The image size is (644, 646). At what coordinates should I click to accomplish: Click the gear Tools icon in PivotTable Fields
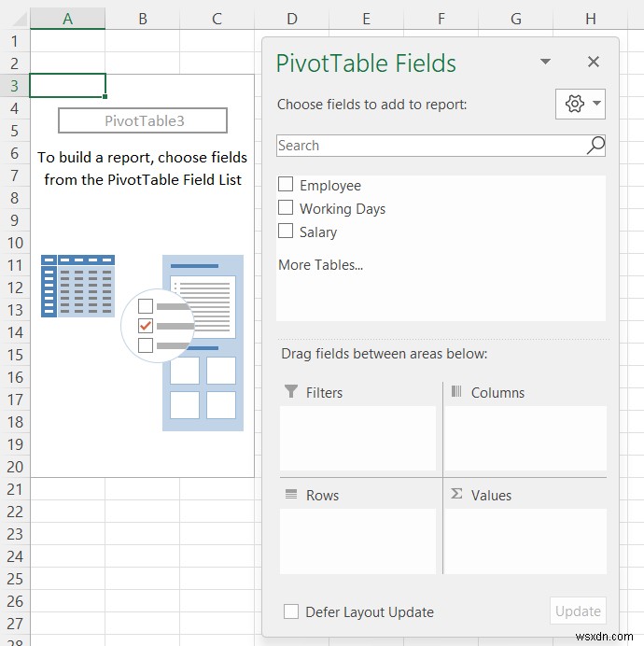574,104
